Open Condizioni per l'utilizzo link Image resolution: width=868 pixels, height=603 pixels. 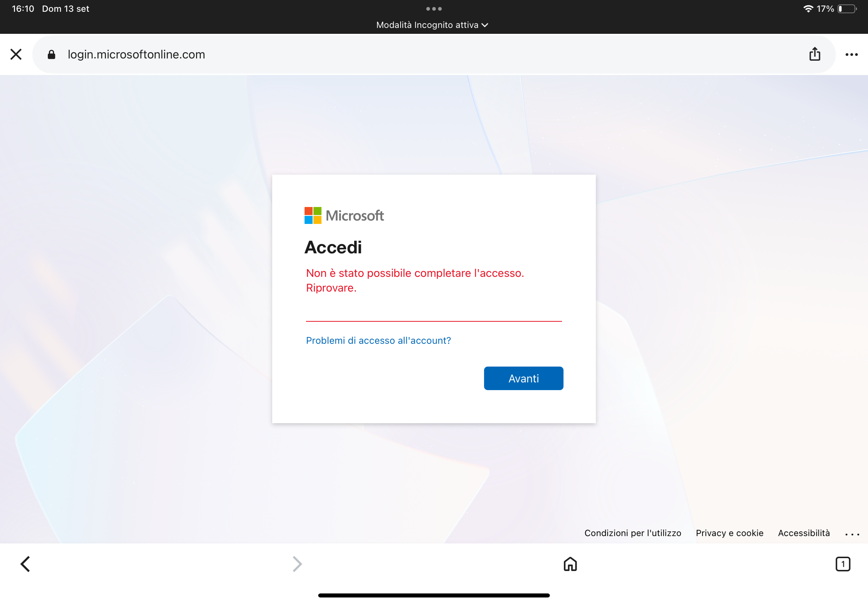[x=633, y=533]
